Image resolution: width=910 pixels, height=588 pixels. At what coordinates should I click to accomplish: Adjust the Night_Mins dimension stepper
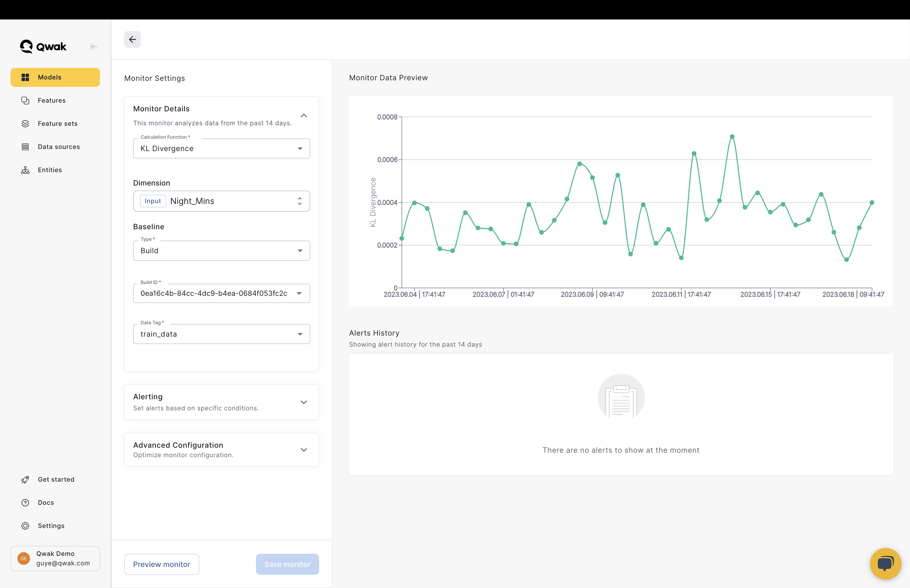[300, 201]
